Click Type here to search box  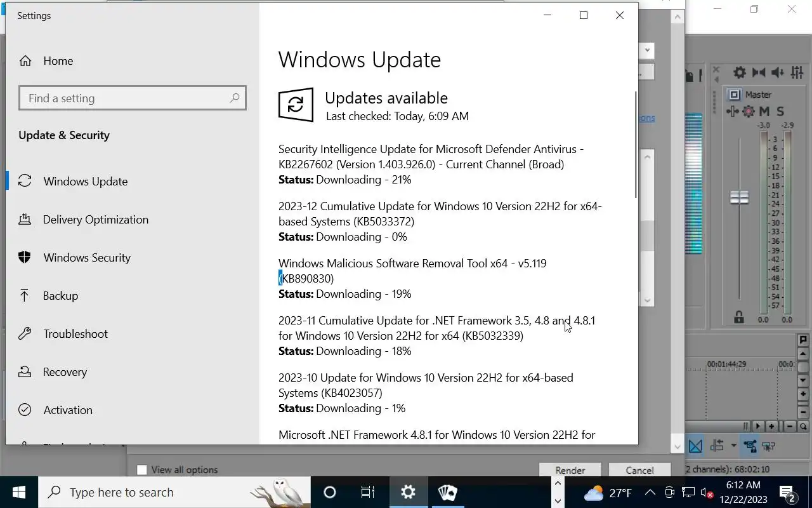[x=174, y=492]
